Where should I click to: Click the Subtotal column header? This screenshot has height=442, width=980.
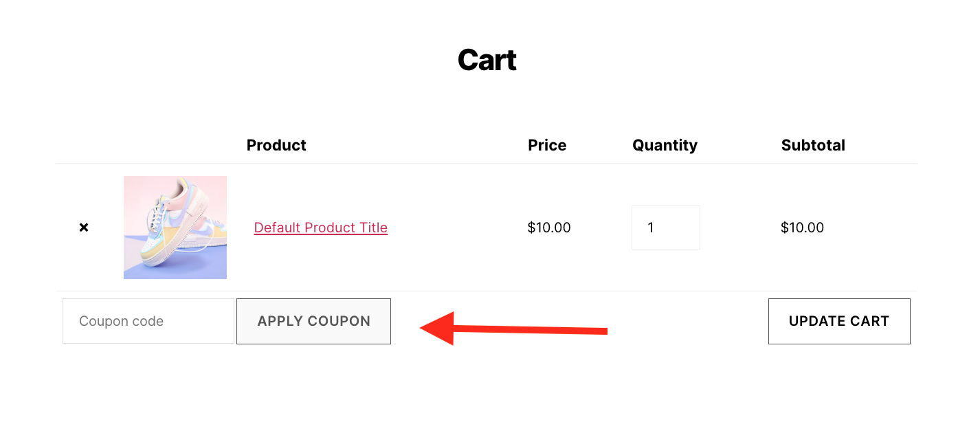coord(813,145)
